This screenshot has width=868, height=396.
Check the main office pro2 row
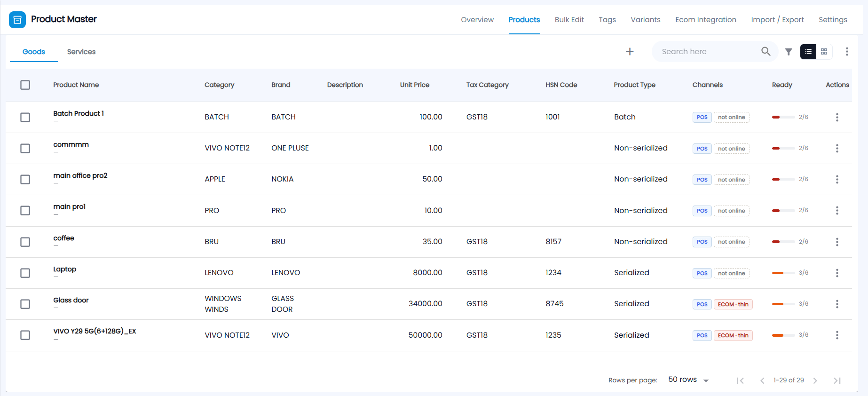25,179
